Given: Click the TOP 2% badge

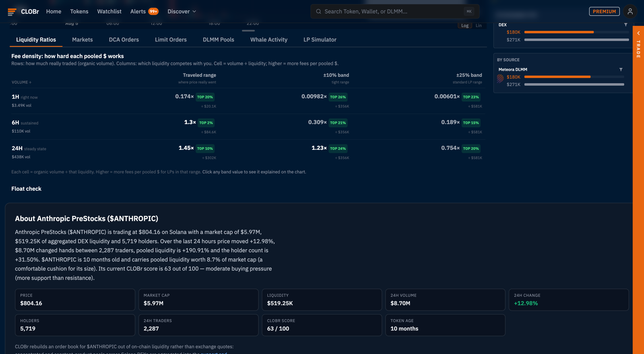Looking at the screenshot, I should click(206, 123).
